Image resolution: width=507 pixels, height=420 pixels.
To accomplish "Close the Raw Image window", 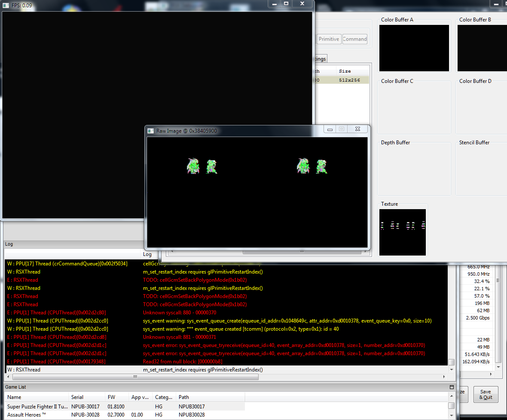I will (357, 129).
